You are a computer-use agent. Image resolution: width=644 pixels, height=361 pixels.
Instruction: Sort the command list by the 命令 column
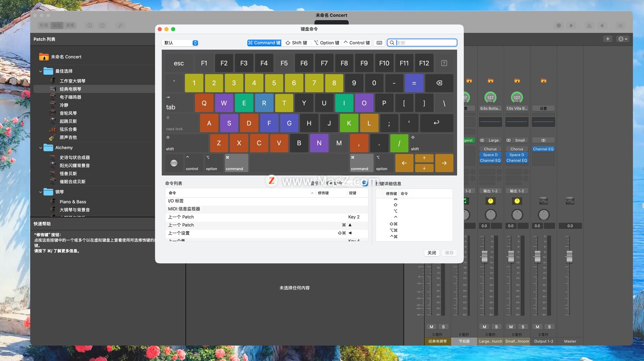point(241,193)
